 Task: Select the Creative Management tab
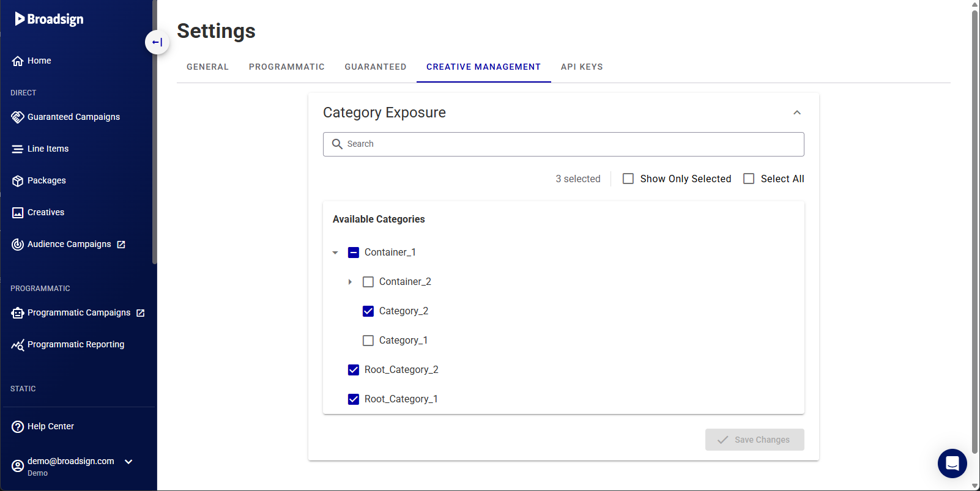click(484, 67)
